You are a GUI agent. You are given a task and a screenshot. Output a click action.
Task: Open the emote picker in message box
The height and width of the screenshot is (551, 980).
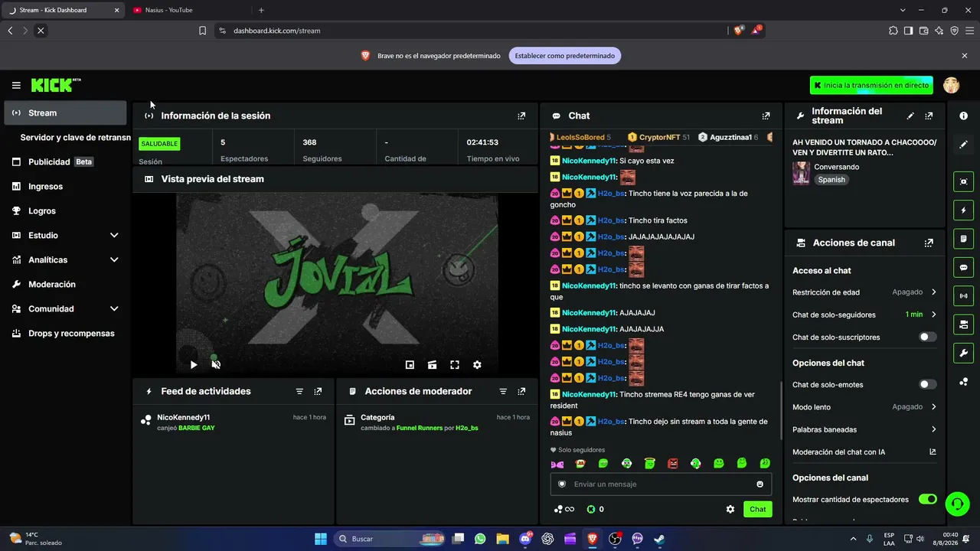point(759,484)
